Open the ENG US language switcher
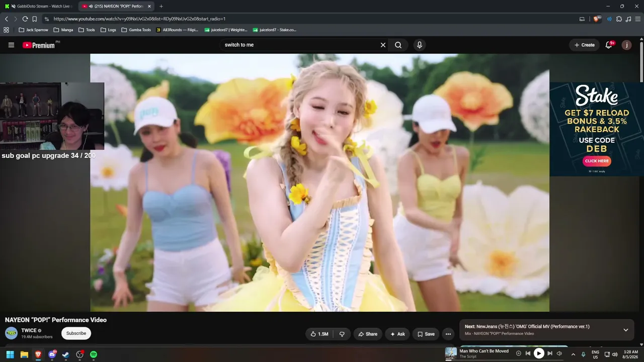 pos(595,354)
